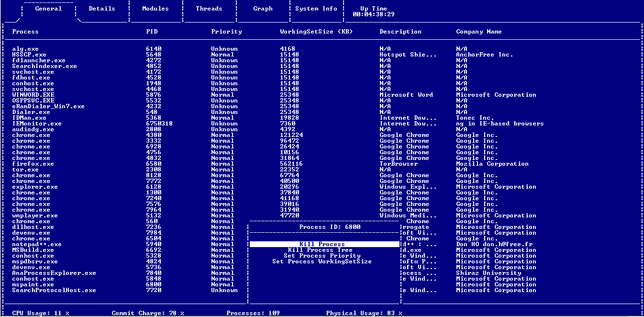
Task: Select the HSSCP.exe process row
Action: (29, 55)
